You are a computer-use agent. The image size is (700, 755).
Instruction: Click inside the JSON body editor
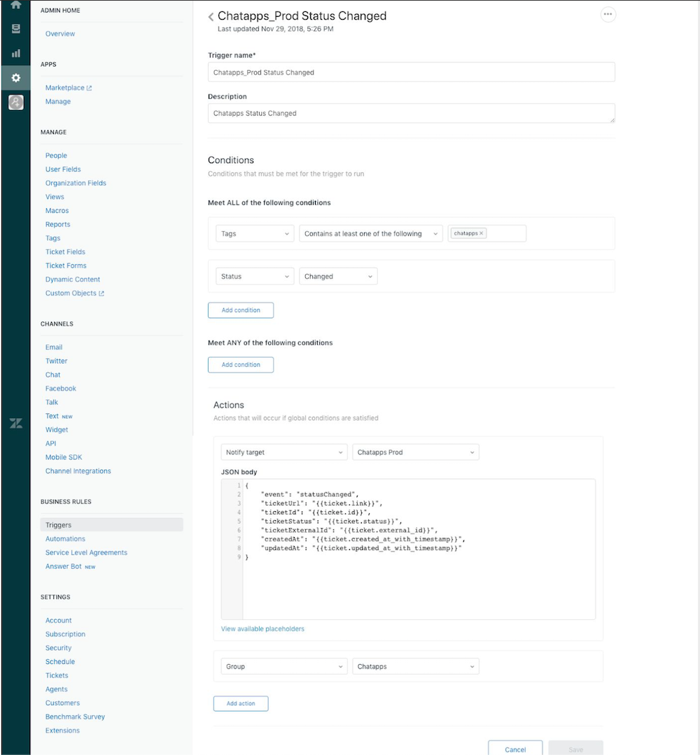pyautogui.click(x=408, y=549)
